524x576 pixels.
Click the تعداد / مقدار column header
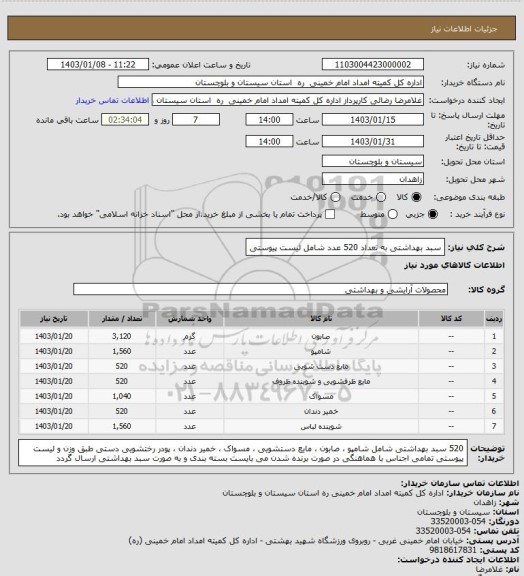click(122, 318)
